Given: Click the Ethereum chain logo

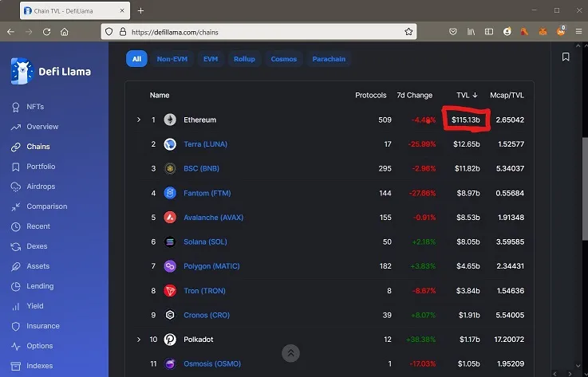Looking at the screenshot, I should pos(170,120).
